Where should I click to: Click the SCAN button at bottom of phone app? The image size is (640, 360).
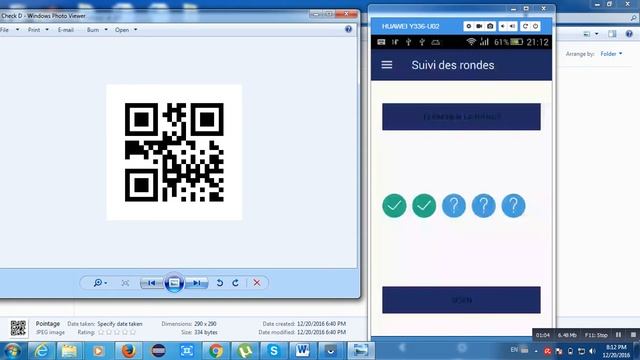(x=461, y=300)
